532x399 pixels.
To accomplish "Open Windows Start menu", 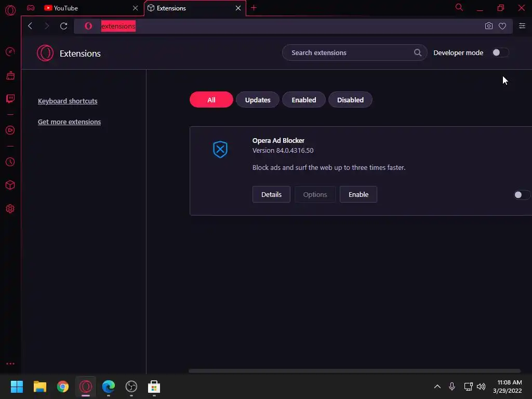I will pos(17,387).
